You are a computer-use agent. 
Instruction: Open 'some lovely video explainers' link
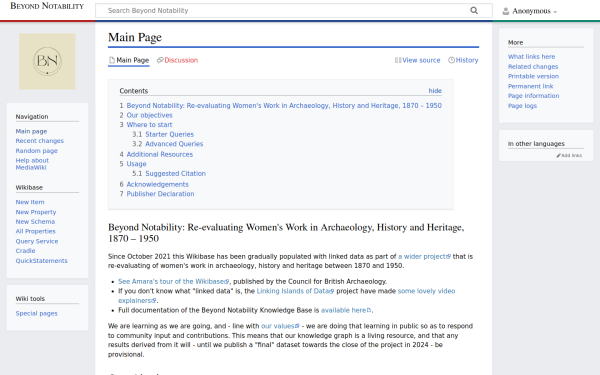pos(426,291)
